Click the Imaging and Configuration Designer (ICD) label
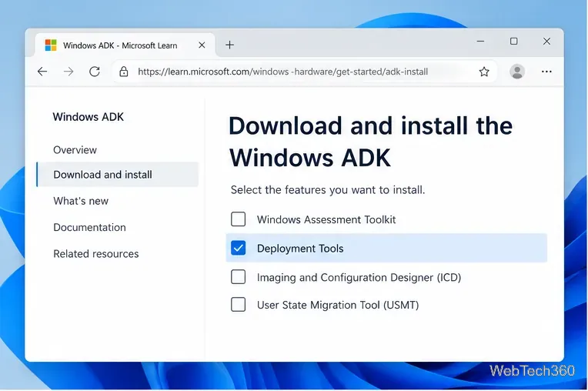Viewport: 588px width, 391px height. (359, 277)
